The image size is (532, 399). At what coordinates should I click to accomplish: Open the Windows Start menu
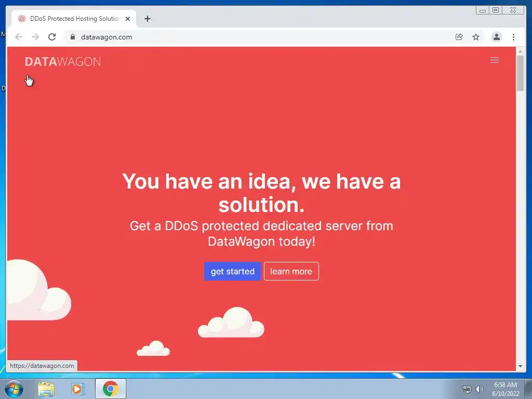click(14, 389)
